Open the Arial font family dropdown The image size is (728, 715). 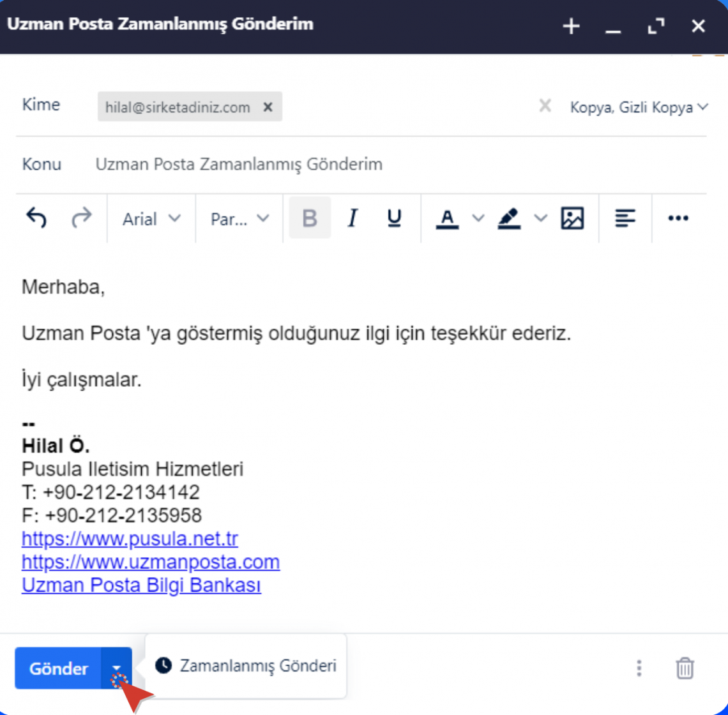(149, 218)
